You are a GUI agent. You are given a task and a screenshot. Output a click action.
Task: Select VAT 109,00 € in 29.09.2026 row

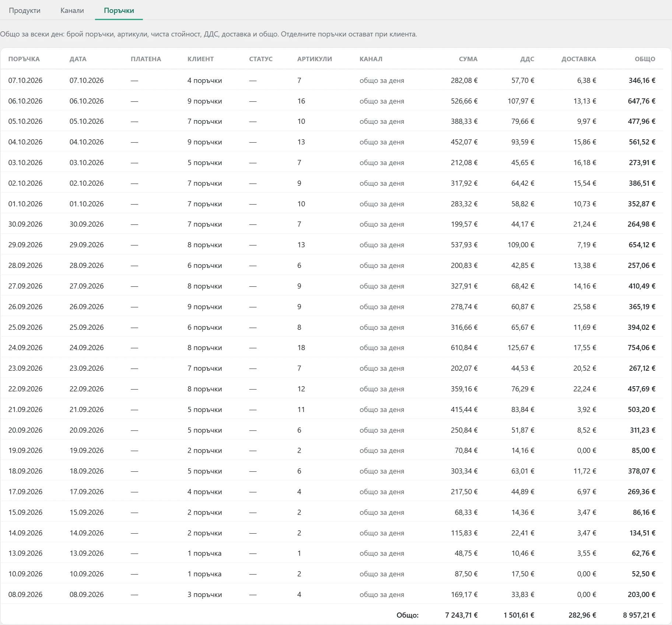[521, 245]
